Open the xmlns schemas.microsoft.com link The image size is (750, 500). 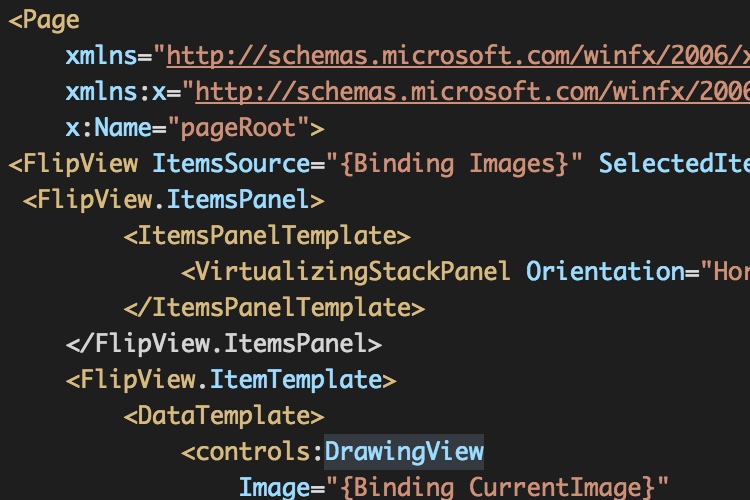(x=458, y=56)
